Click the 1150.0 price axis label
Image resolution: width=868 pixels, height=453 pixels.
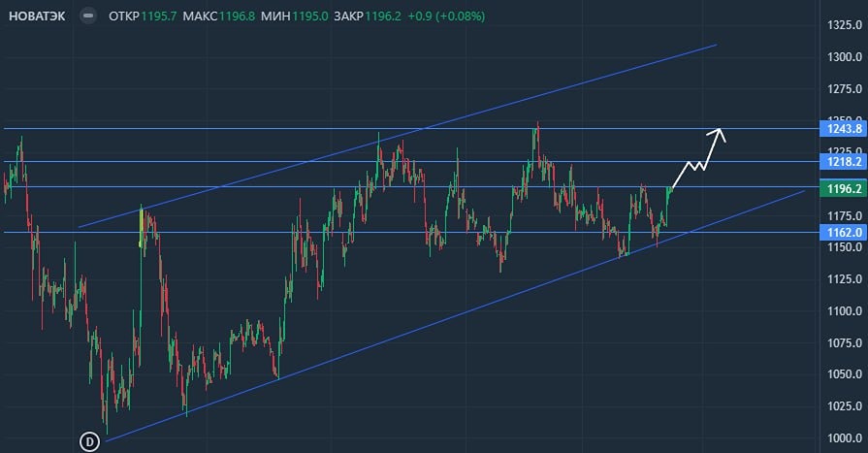tap(844, 247)
